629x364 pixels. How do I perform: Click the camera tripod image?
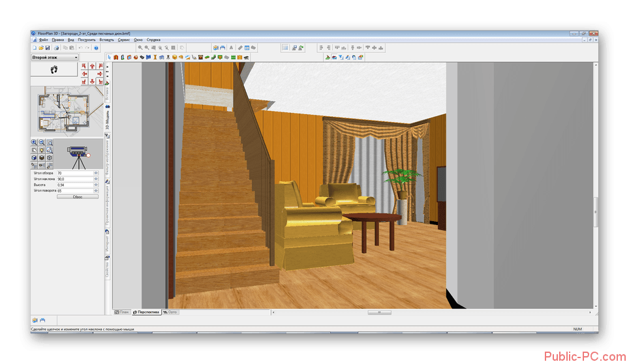(78, 154)
